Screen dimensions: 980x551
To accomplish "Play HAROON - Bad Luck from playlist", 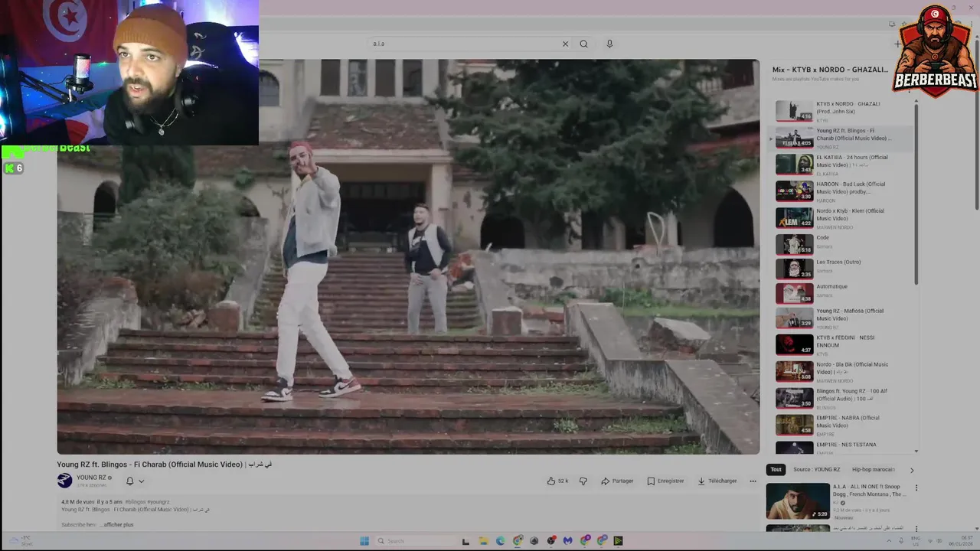I will click(x=842, y=191).
